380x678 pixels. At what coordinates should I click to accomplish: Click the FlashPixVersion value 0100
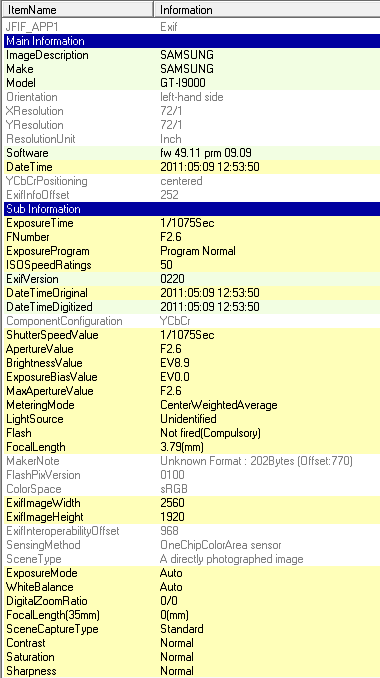point(172,475)
